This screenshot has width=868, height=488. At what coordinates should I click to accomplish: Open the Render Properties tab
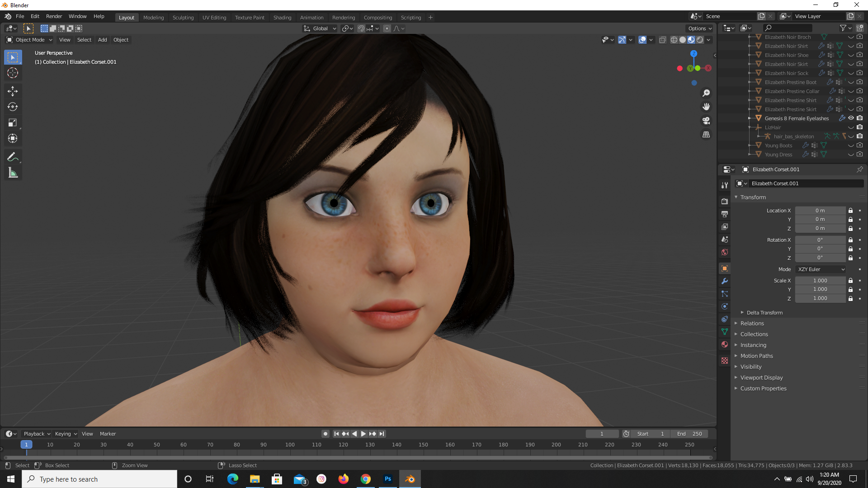[725, 201]
